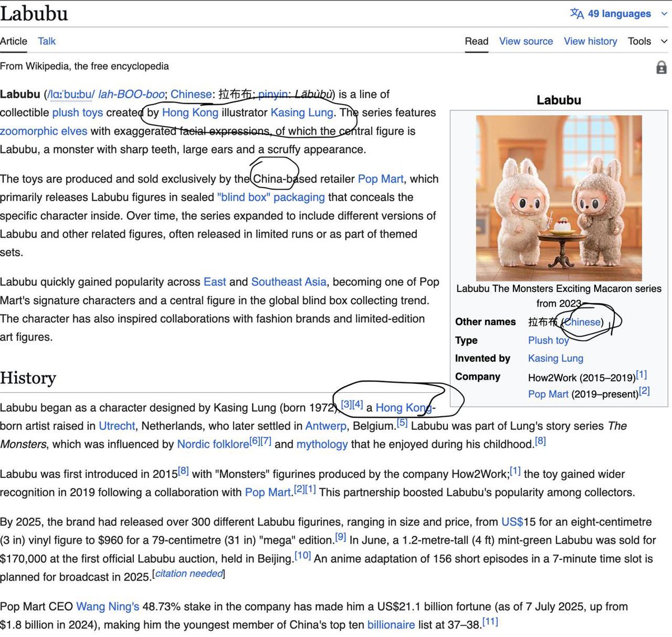Click the Hong Kong link in History paragraph
This screenshot has width=672, height=637.
(403, 408)
